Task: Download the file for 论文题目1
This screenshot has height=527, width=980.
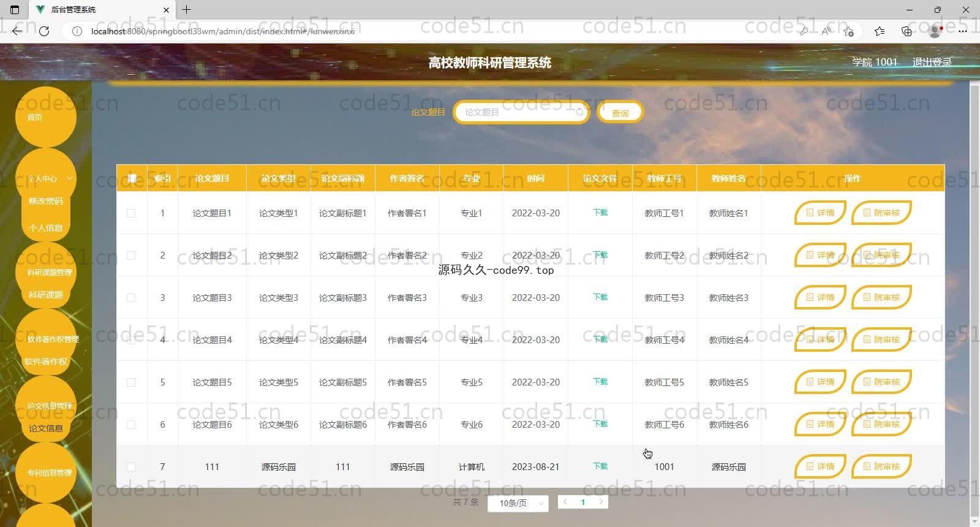Action: click(600, 213)
